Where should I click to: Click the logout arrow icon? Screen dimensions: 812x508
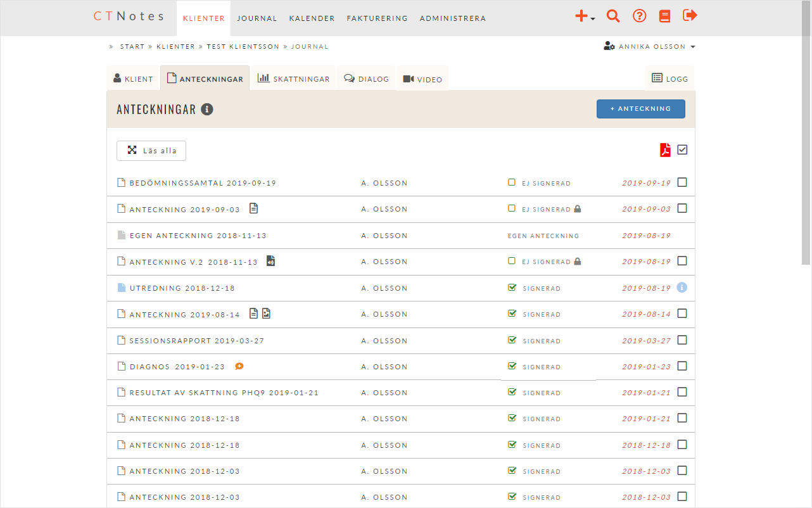(690, 15)
